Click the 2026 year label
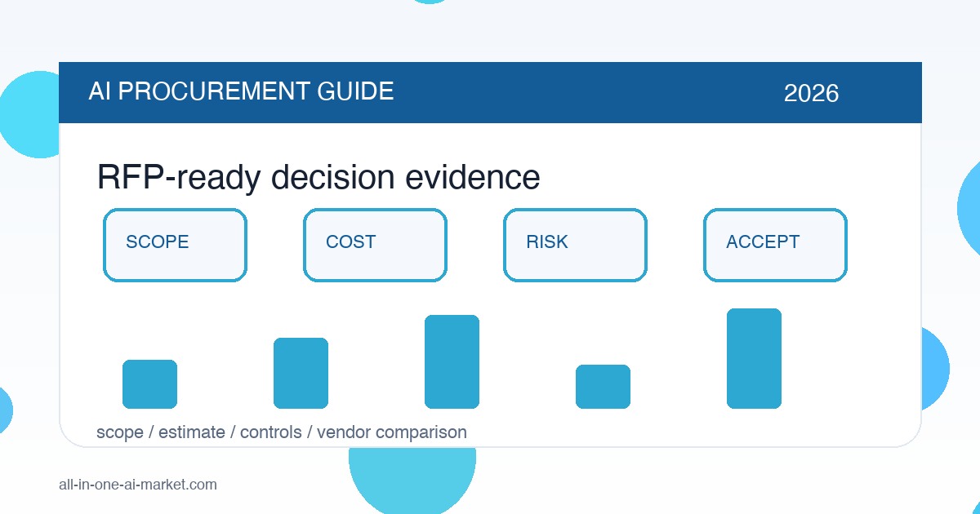This screenshot has width=980, height=514. (811, 93)
